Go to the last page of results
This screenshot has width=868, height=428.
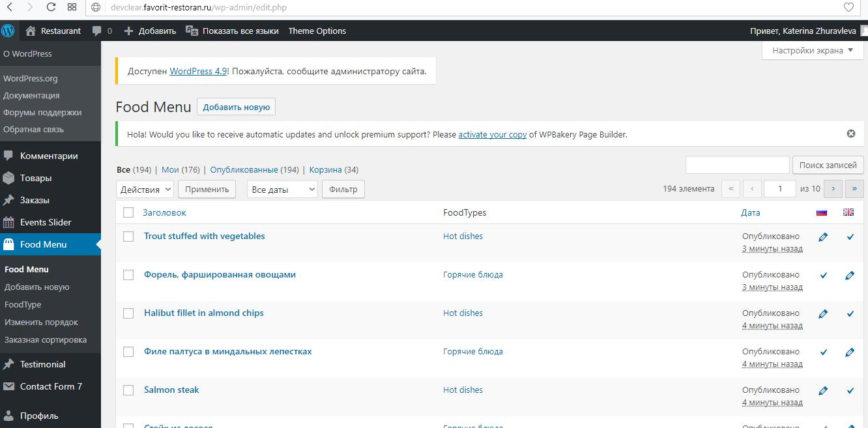click(x=854, y=189)
